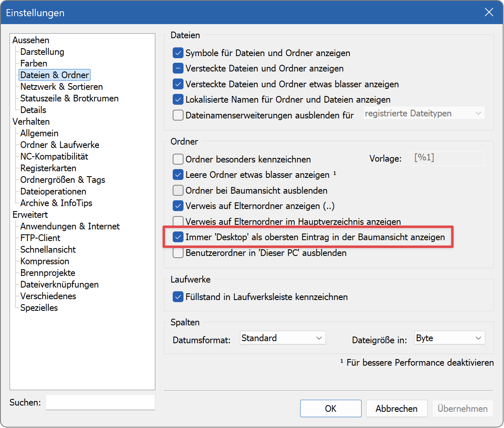Close the Einstellungen dialog window

click(x=489, y=12)
